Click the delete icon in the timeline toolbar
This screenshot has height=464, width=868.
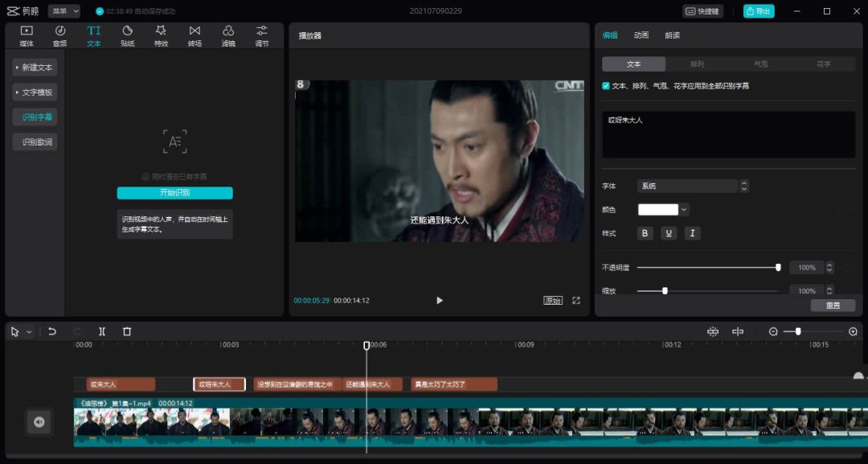click(x=126, y=331)
